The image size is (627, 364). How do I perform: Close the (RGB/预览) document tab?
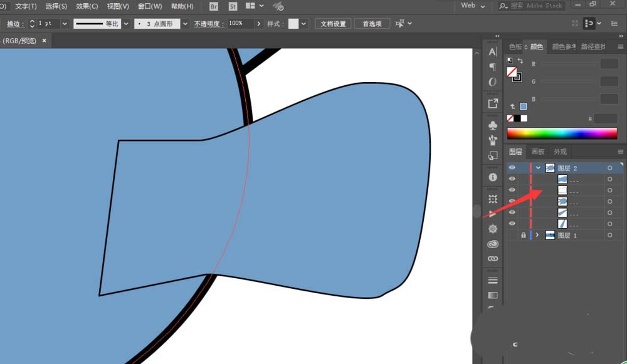point(44,40)
